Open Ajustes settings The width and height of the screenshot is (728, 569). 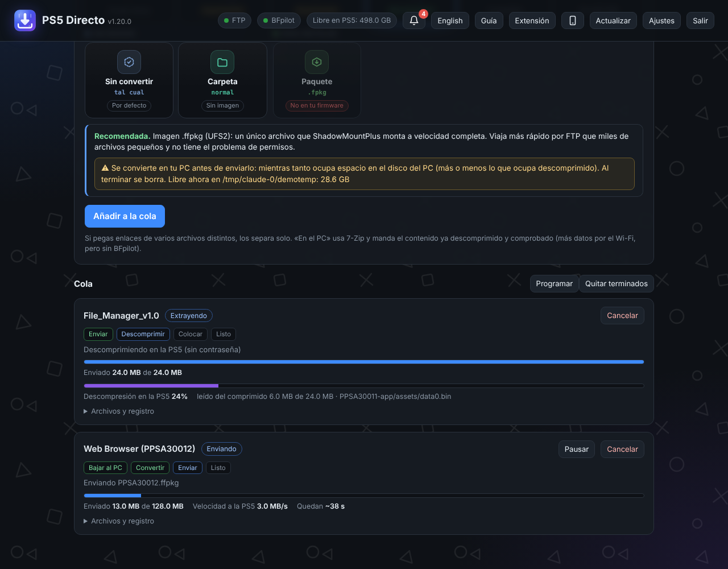[661, 20]
